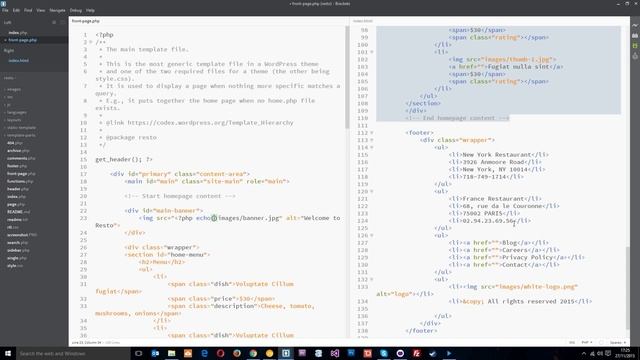This screenshot has width=640, height=360.
Task: Open archive.php in the project tree
Action: click(x=17, y=151)
